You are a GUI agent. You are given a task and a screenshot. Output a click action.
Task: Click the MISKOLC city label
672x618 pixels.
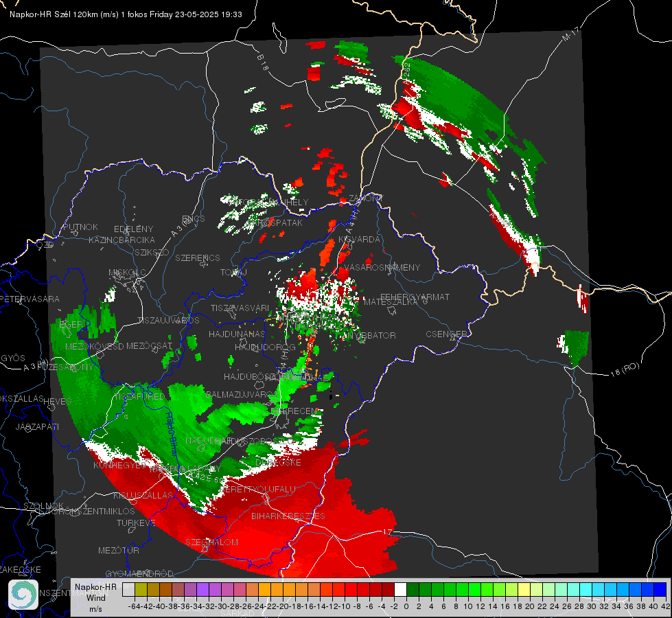(127, 273)
